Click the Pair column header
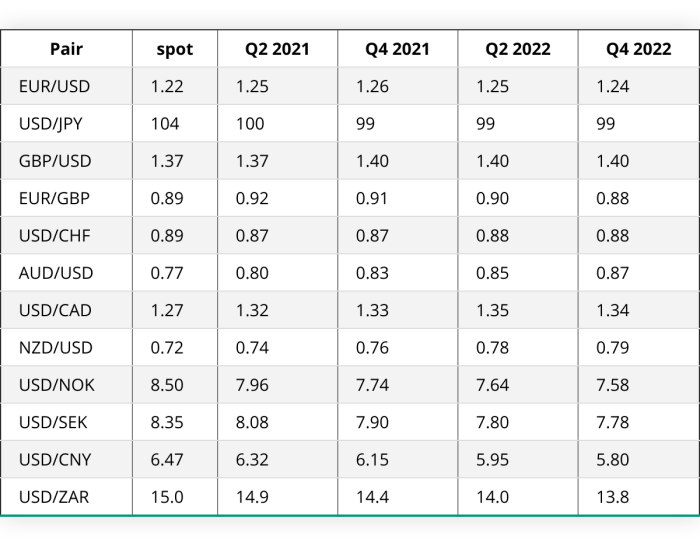Image resolution: width=700 pixels, height=546 pixels. pyautogui.click(x=66, y=49)
